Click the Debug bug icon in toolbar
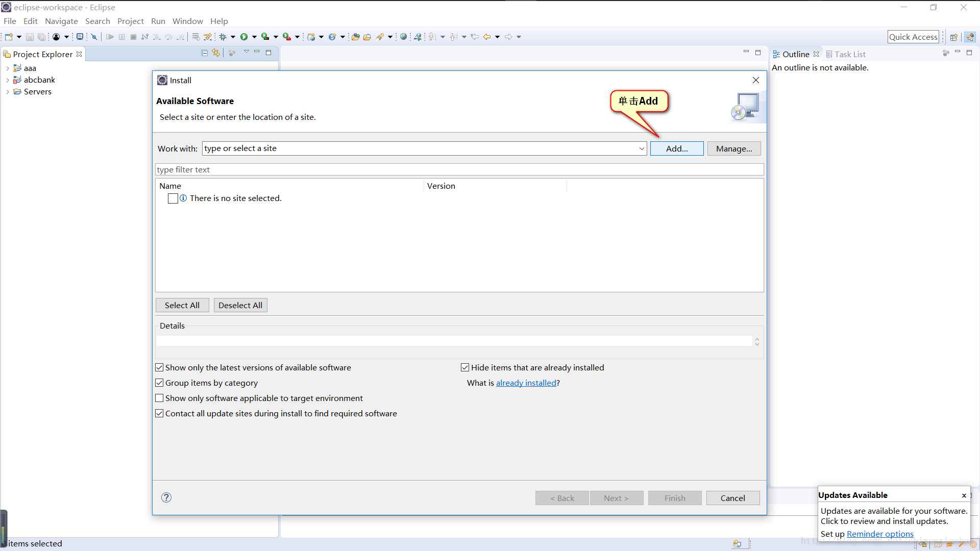The height and width of the screenshot is (551, 980). pos(223,37)
